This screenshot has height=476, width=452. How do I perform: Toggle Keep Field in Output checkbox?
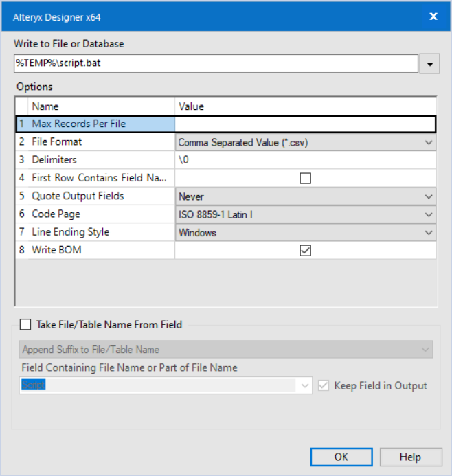[x=324, y=385]
